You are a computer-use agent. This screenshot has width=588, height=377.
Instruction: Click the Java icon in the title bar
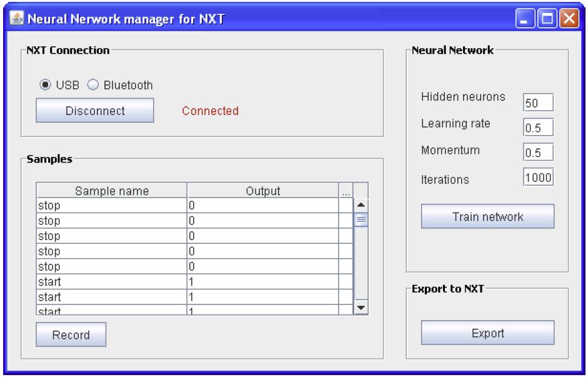coord(16,18)
